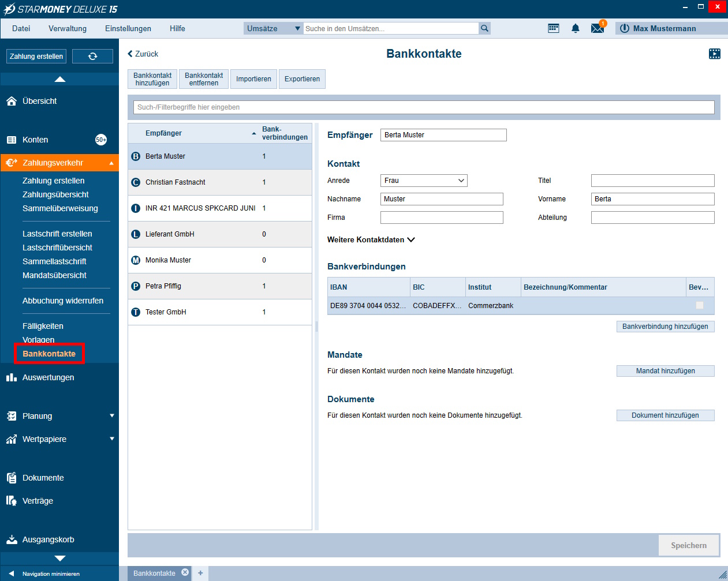Click the letter L icon for Lieferant GmbH
The width and height of the screenshot is (728, 581).
pyautogui.click(x=136, y=234)
